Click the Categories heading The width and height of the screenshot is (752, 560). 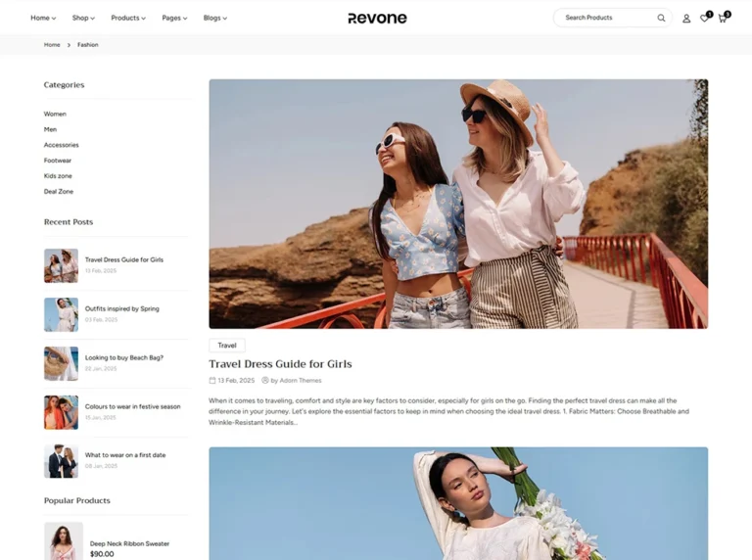pos(64,85)
